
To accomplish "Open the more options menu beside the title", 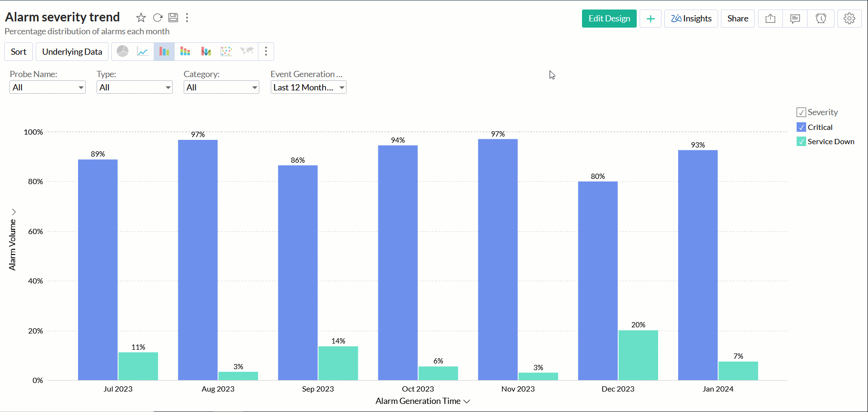I will [187, 18].
